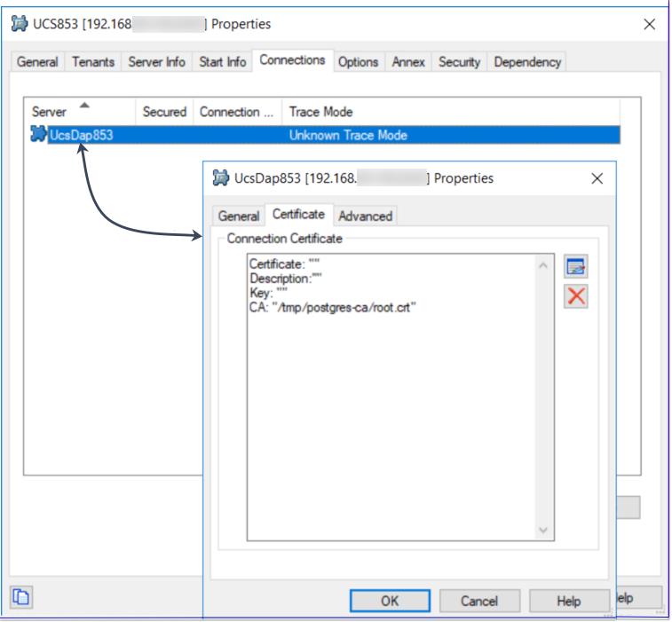The width and height of the screenshot is (672, 622).
Task: Close the UCS853 Properties window
Action: [649, 25]
